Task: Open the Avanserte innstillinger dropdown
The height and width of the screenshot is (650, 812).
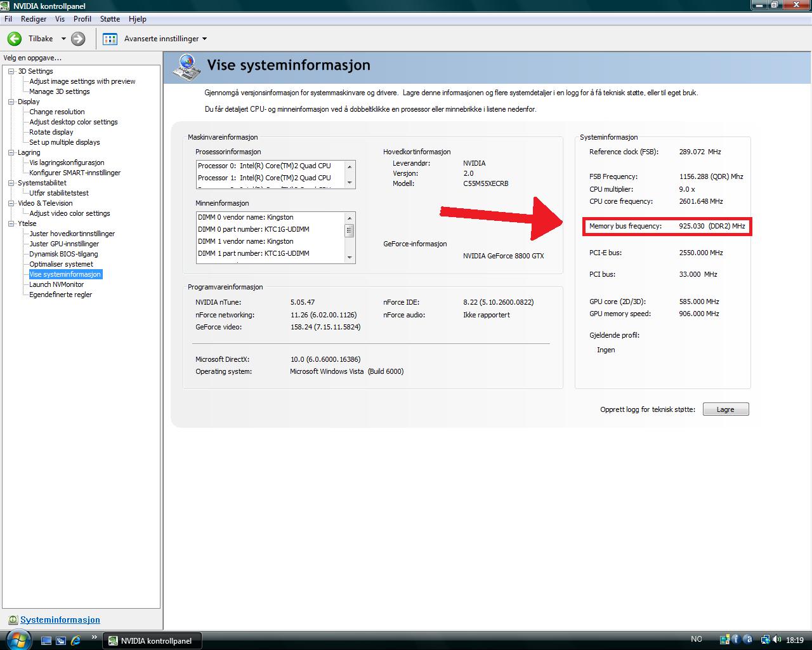Action: coord(204,39)
